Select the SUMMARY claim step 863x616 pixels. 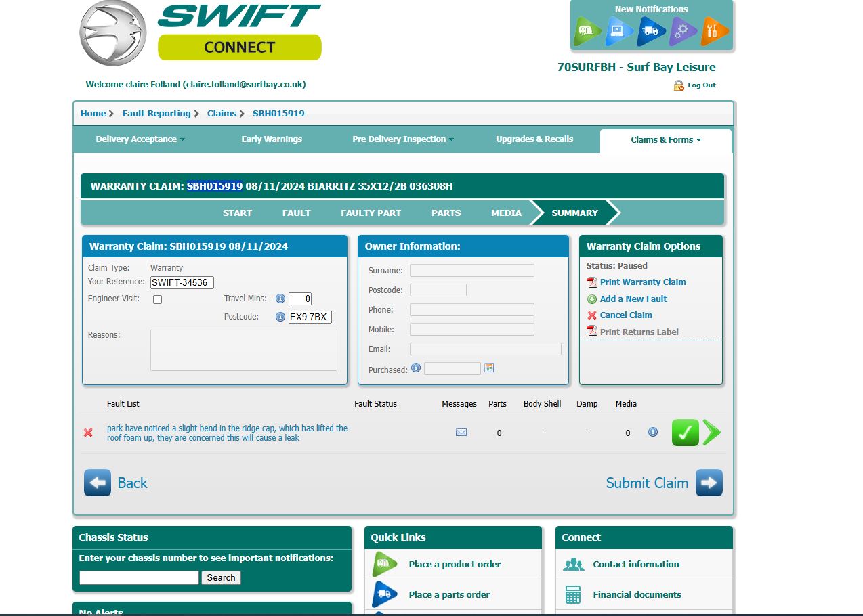click(x=574, y=213)
